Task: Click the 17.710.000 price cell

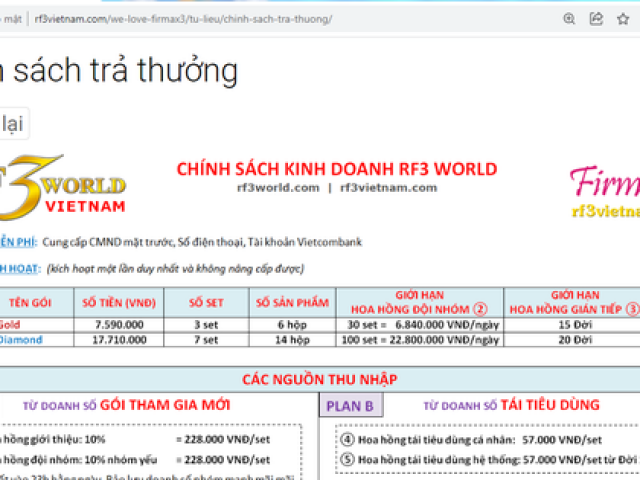Action: [119, 340]
